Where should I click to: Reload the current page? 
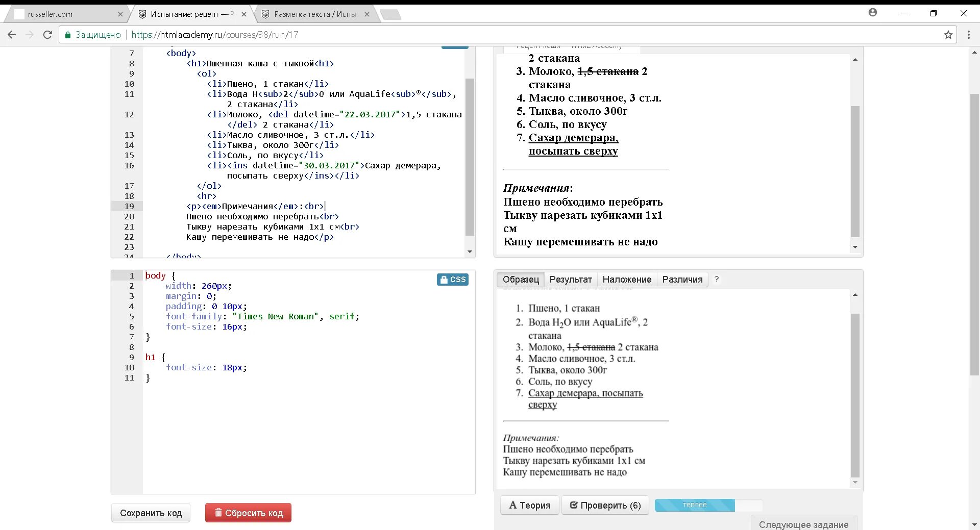coord(47,35)
